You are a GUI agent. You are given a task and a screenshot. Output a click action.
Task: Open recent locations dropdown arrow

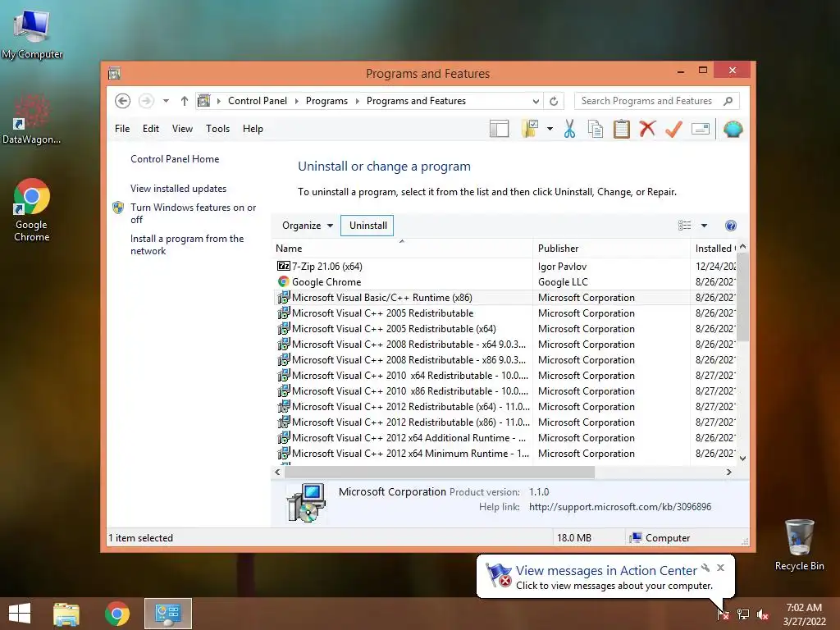[166, 101]
